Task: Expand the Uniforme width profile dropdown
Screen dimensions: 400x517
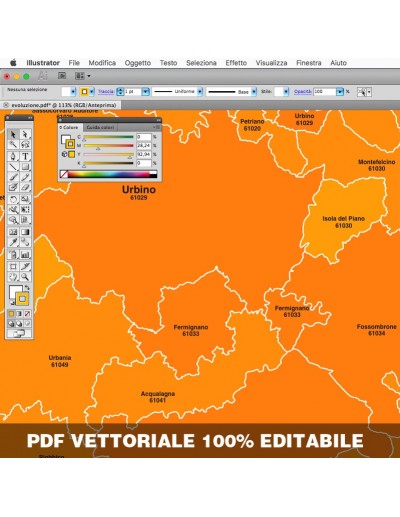Action: (x=200, y=92)
